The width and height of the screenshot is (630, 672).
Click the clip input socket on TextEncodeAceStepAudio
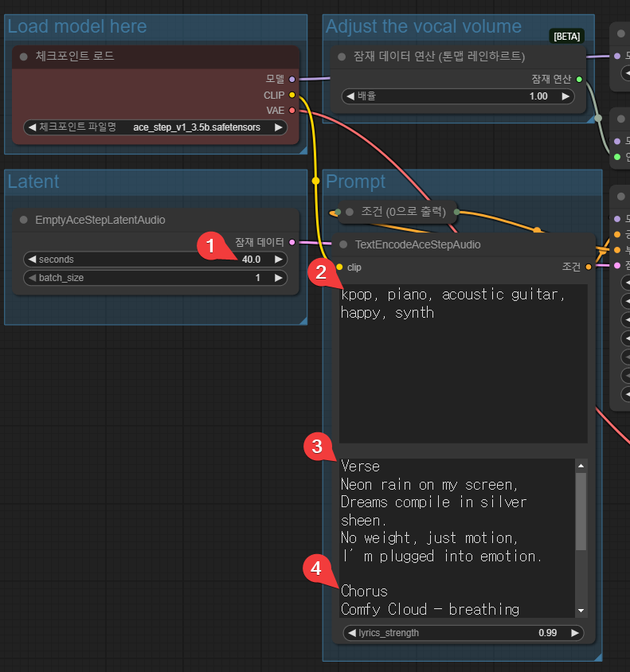point(340,267)
